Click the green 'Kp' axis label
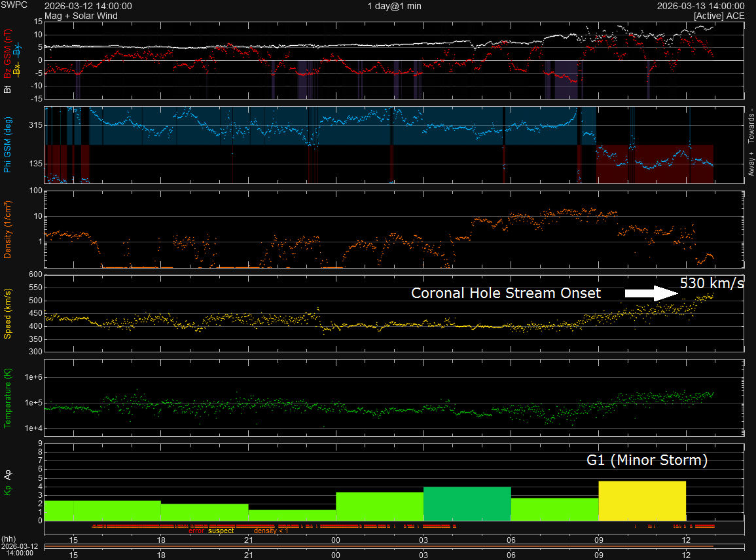Viewport: 756px width, 560px height. pos(7,490)
